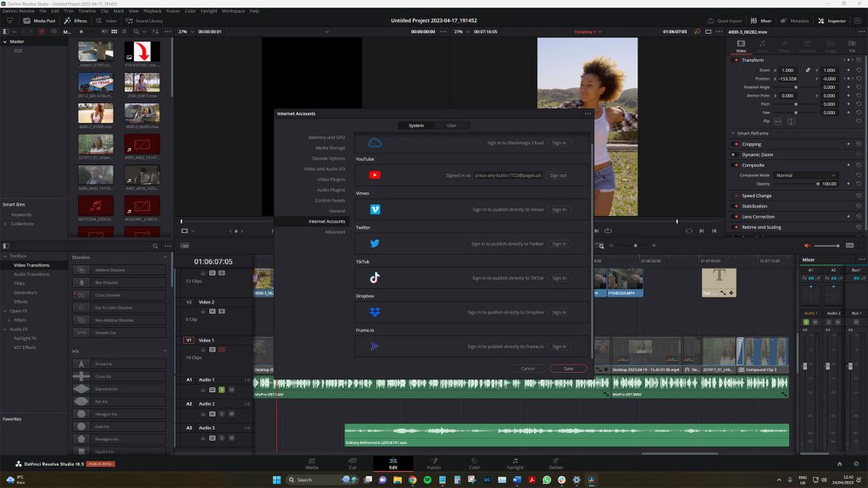This screenshot has width=868, height=488.
Task: Open the Inspector panel
Action: pos(832,20)
